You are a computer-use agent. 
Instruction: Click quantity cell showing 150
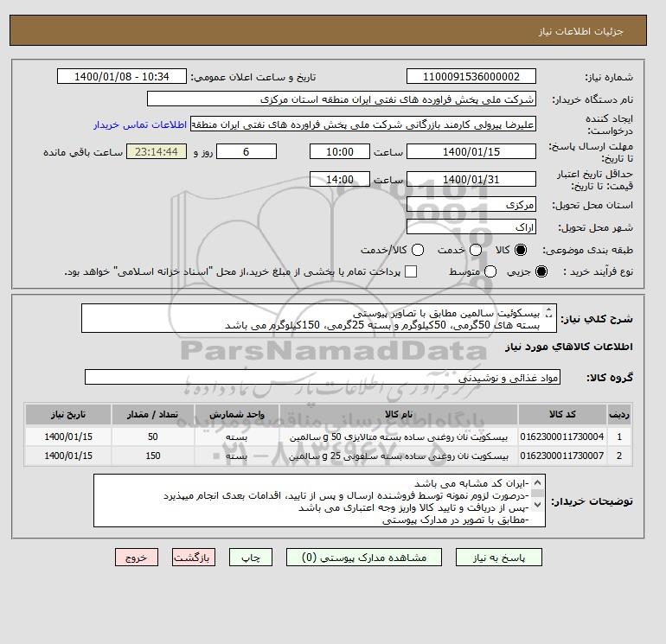153,456
